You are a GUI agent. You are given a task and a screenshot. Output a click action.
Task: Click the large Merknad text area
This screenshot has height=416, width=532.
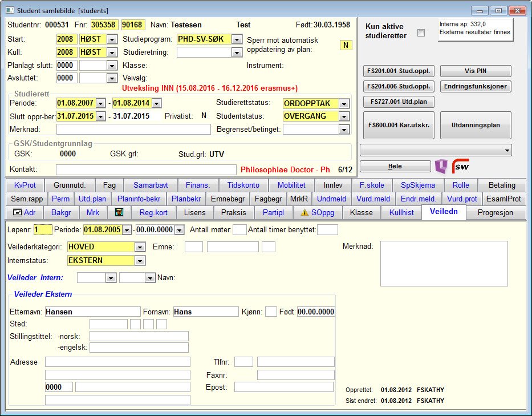444,264
